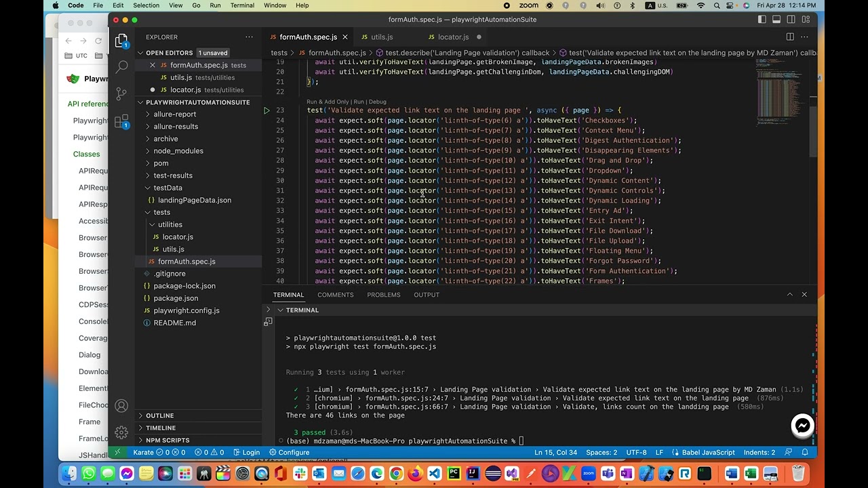Open package-lock.json in the file tree
This screenshot has width=868, height=488.
(x=184, y=286)
